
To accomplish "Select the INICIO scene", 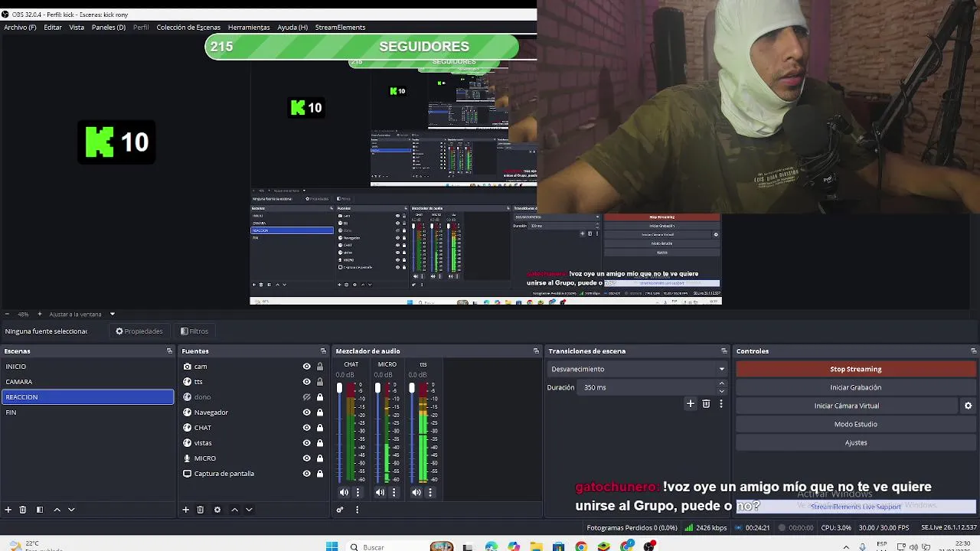I will pos(88,367).
